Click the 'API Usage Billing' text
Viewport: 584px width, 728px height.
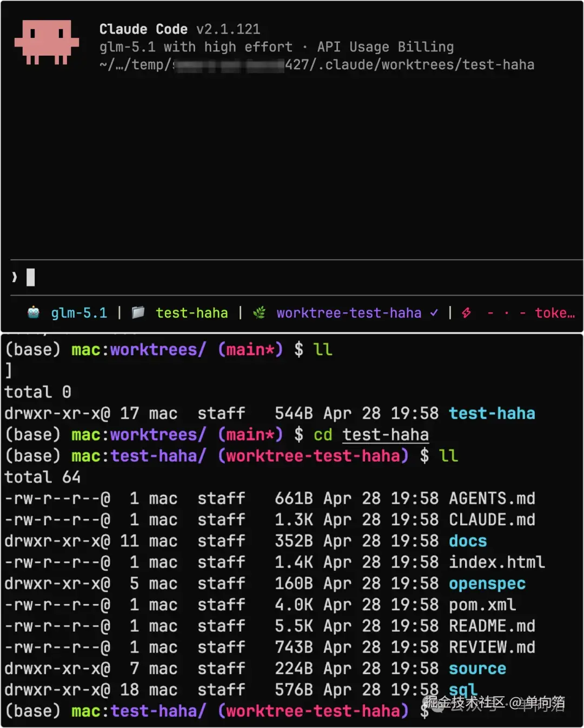click(x=386, y=47)
